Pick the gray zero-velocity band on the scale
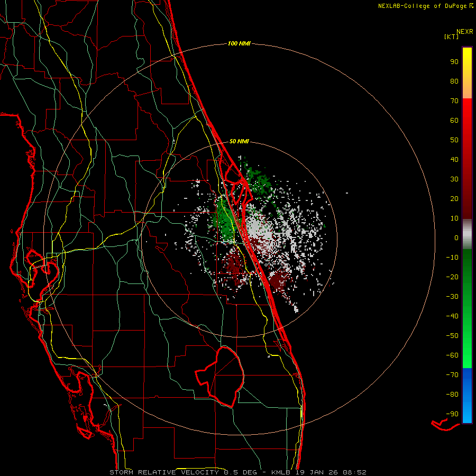 pos(467,234)
